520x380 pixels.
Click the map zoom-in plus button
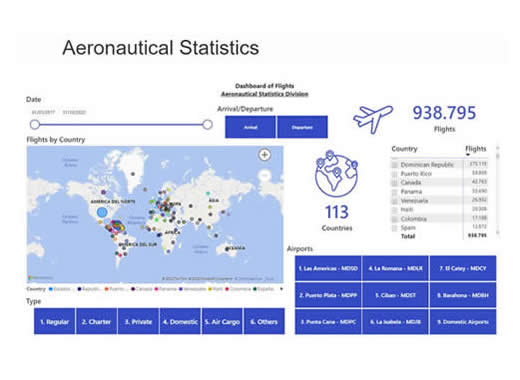pyautogui.click(x=265, y=155)
